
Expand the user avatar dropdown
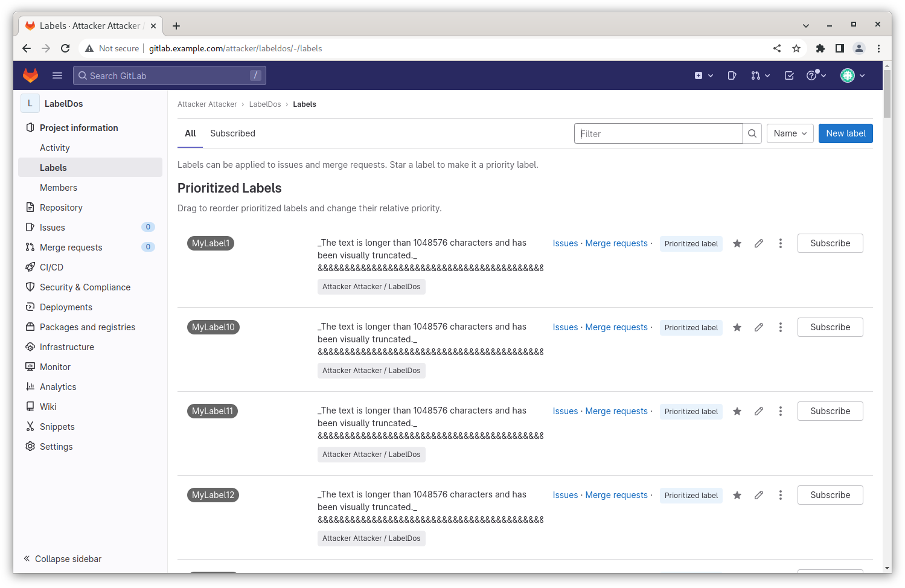(852, 75)
